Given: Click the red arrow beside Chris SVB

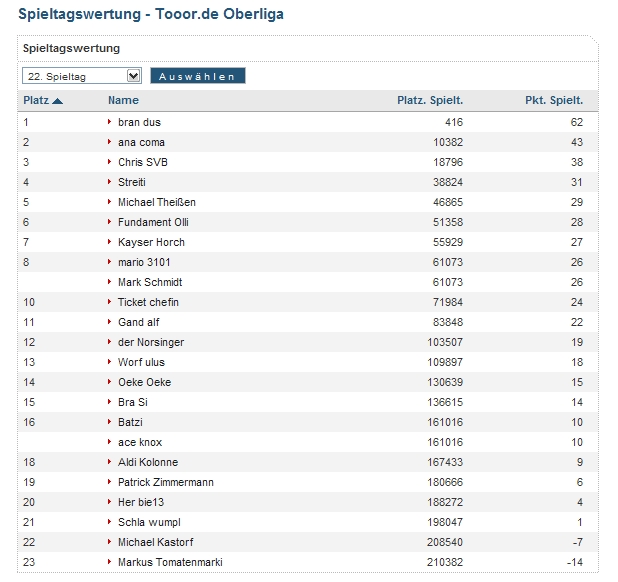Looking at the screenshot, I should click(110, 162).
